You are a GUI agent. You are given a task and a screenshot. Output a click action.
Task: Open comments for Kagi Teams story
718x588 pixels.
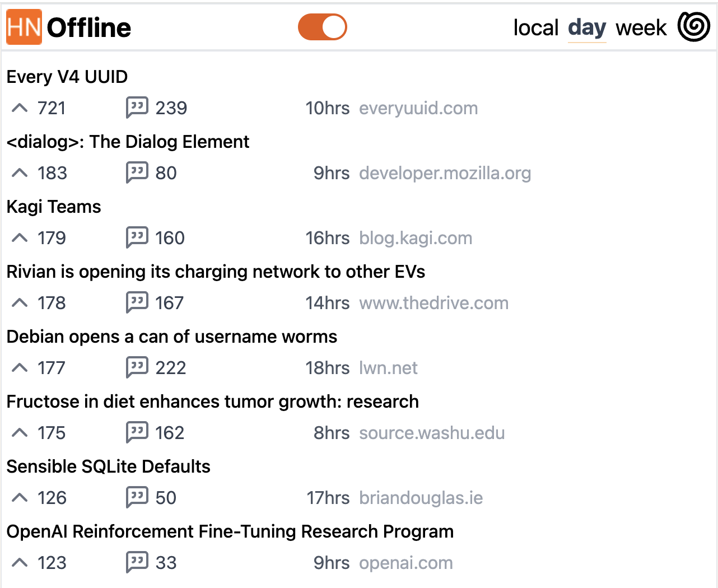point(137,237)
